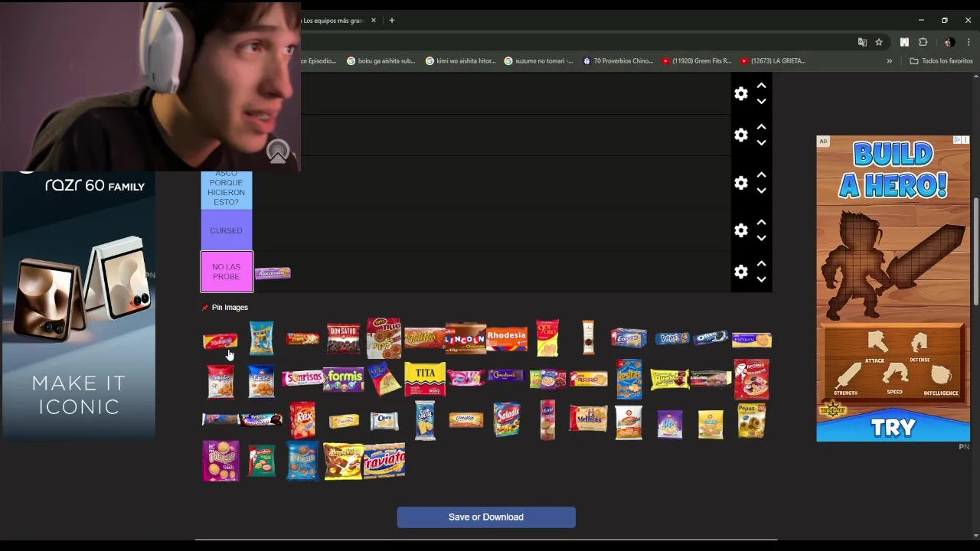Open the razr 60 family advertisement
Viewport: 980px width, 551px height.
78,306
